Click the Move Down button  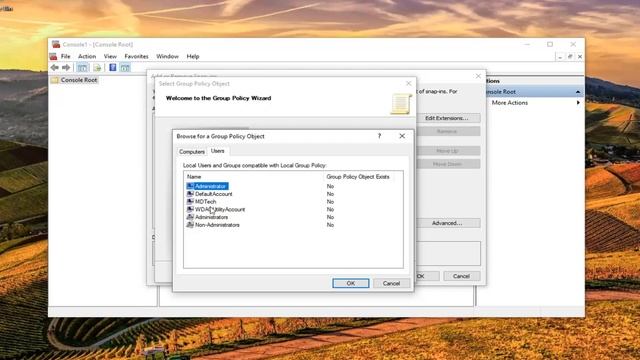447,164
